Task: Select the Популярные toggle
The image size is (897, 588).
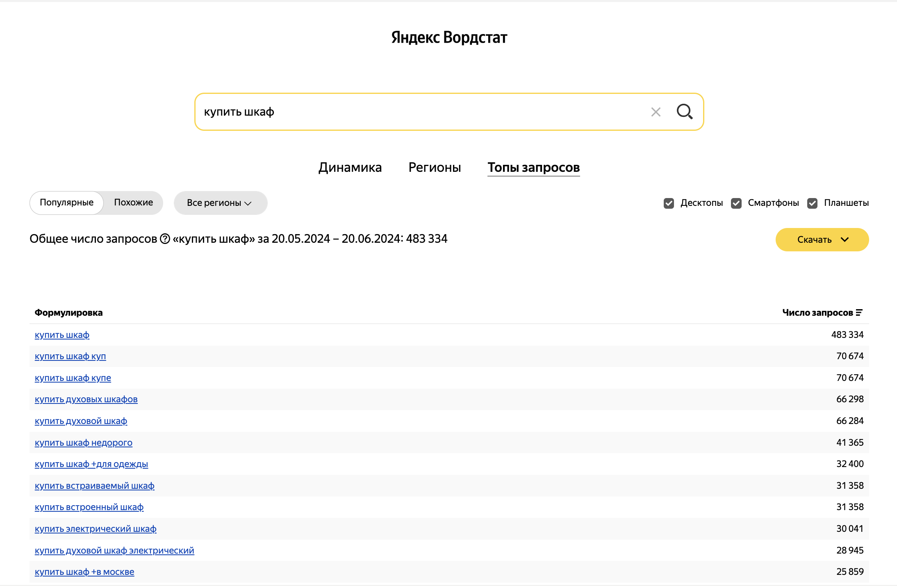Action: click(x=66, y=203)
